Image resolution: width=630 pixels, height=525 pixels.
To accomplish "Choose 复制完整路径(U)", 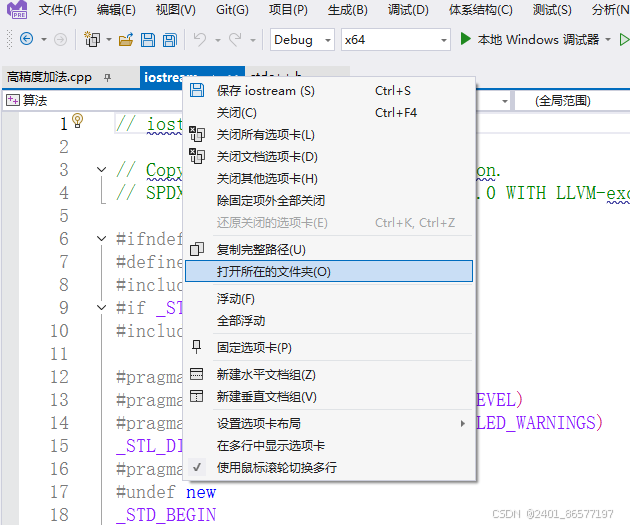I will [329, 250].
